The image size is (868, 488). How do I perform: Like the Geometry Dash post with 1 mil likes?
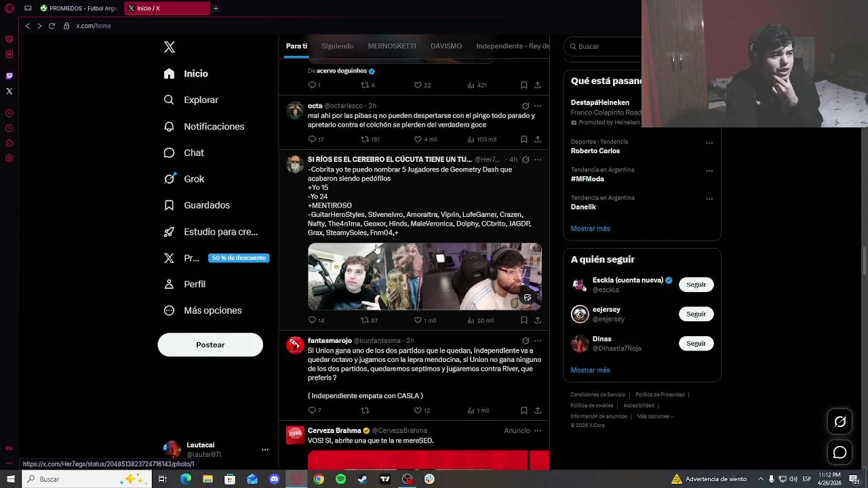tap(425, 320)
